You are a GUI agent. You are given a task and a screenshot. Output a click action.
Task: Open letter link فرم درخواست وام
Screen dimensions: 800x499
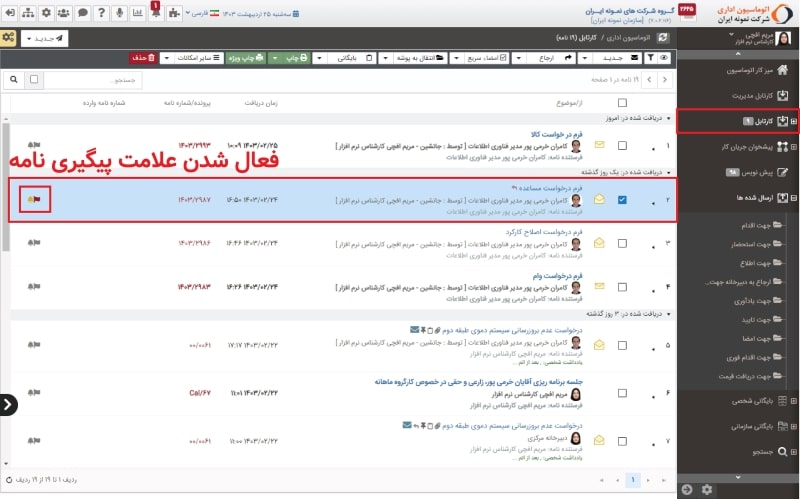pos(558,276)
